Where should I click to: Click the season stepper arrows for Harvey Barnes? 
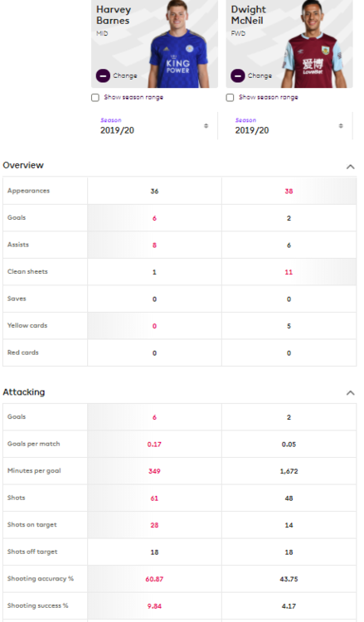coord(206,126)
